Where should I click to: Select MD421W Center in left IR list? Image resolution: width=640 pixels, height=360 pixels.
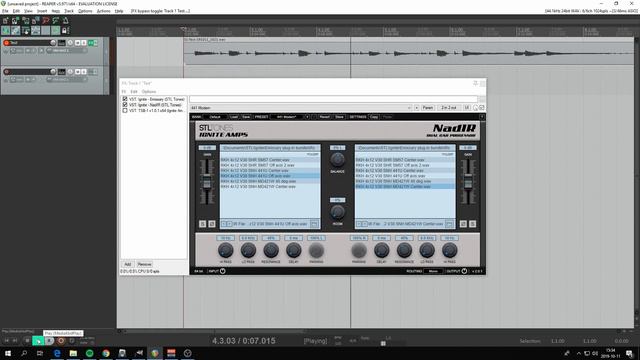click(270, 187)
